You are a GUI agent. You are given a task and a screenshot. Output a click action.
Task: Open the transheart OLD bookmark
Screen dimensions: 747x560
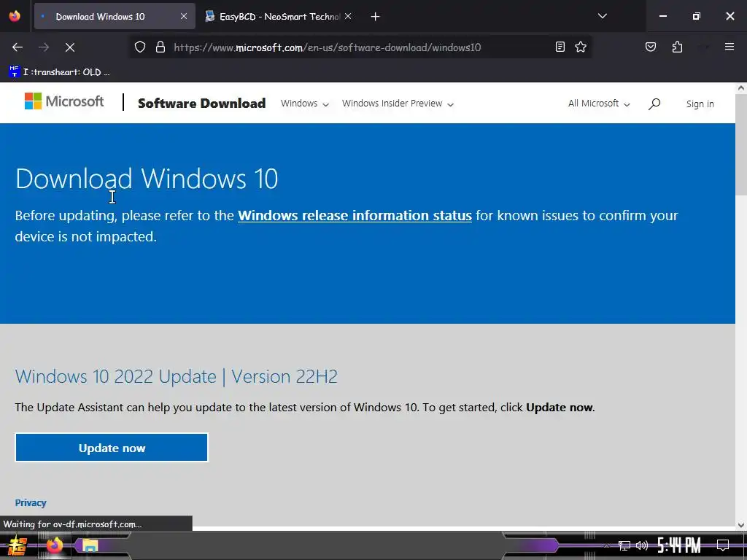[x=60, y=72]
